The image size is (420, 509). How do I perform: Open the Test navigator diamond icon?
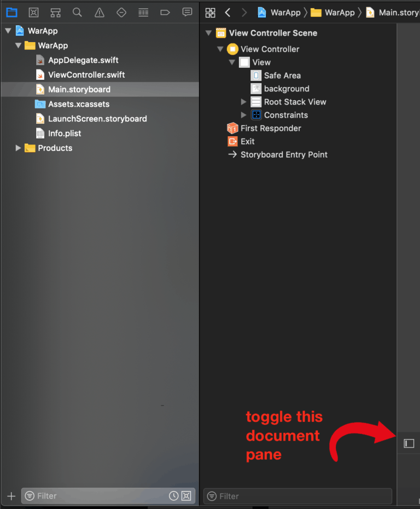tap(121, 13)
